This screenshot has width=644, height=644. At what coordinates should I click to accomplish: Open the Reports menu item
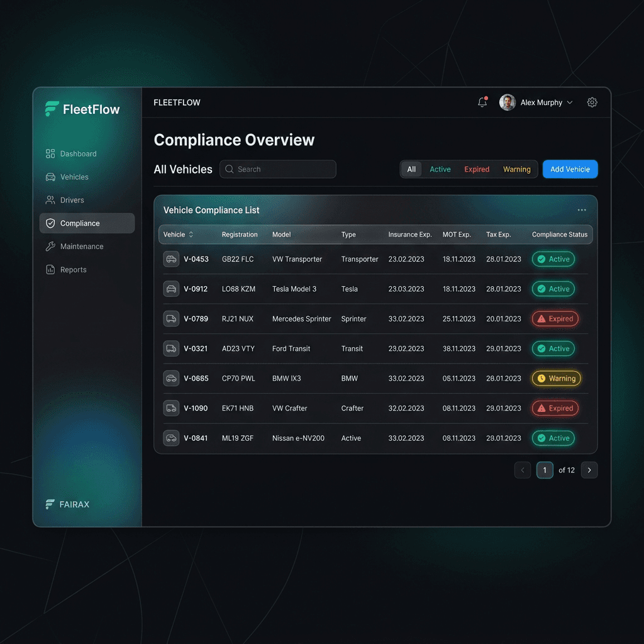[87, 269]
